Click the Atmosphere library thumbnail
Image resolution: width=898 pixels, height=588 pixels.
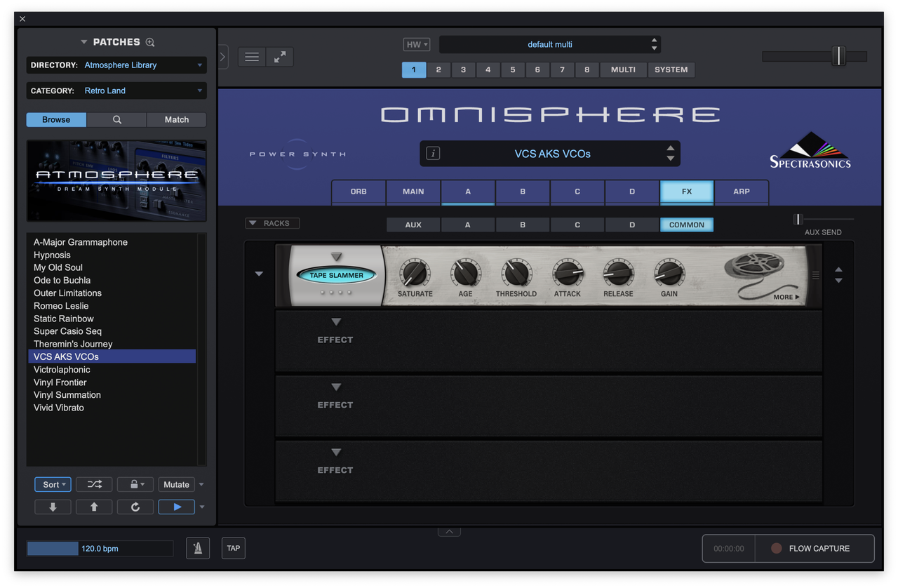(x=116, y=181)
